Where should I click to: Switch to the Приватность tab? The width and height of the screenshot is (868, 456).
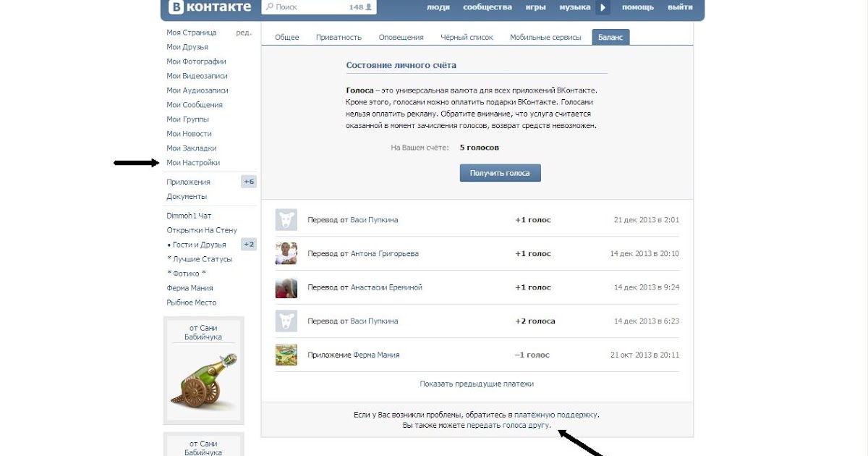[339, 38]
